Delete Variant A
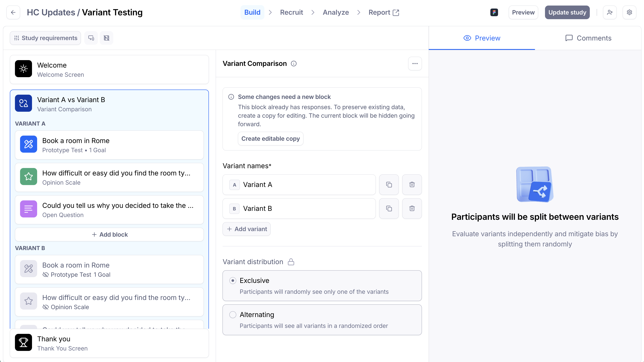The height and width of the screenshot is (362, 644). [x=412, y=185]
